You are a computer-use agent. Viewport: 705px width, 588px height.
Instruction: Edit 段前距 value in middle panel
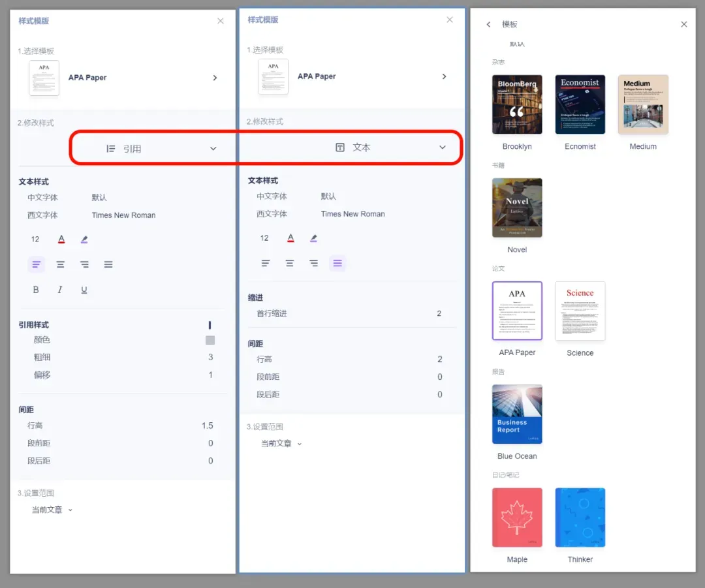440,377
